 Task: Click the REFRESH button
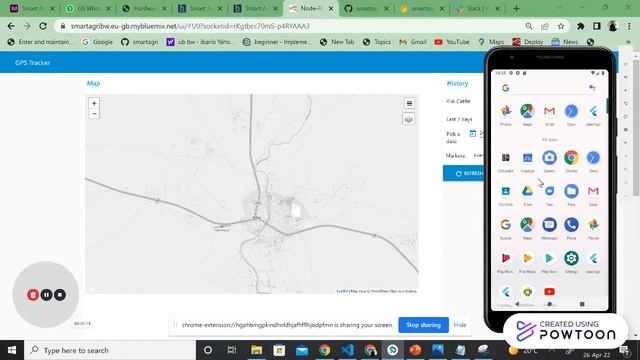(464, 173)
